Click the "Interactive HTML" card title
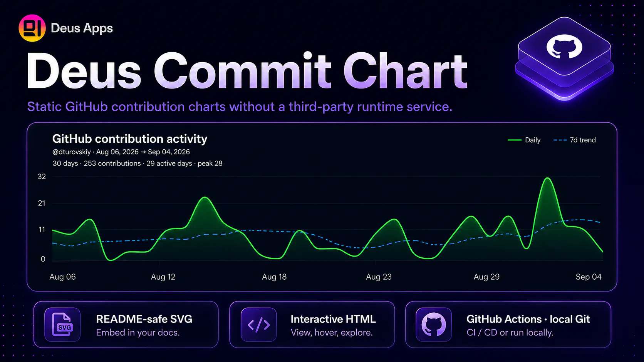644x362 pixels. pos(333,319)
